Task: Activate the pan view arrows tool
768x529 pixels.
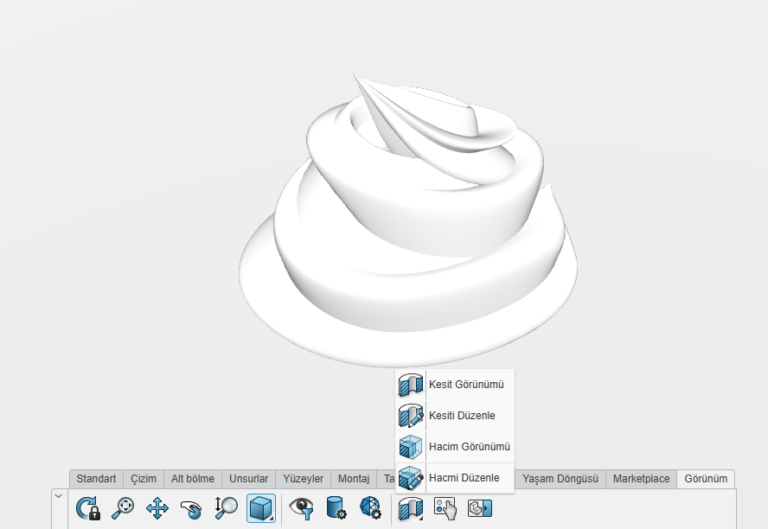Action: click(157, 508)
